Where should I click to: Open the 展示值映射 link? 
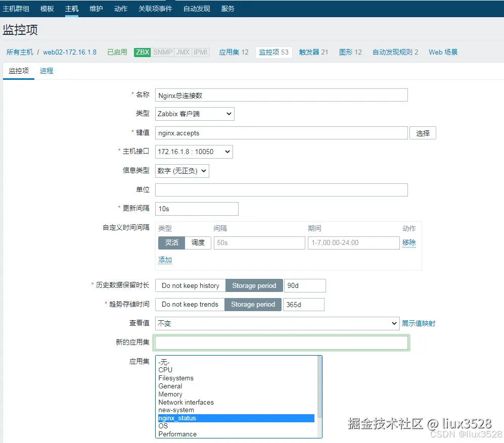click(419, 323)
